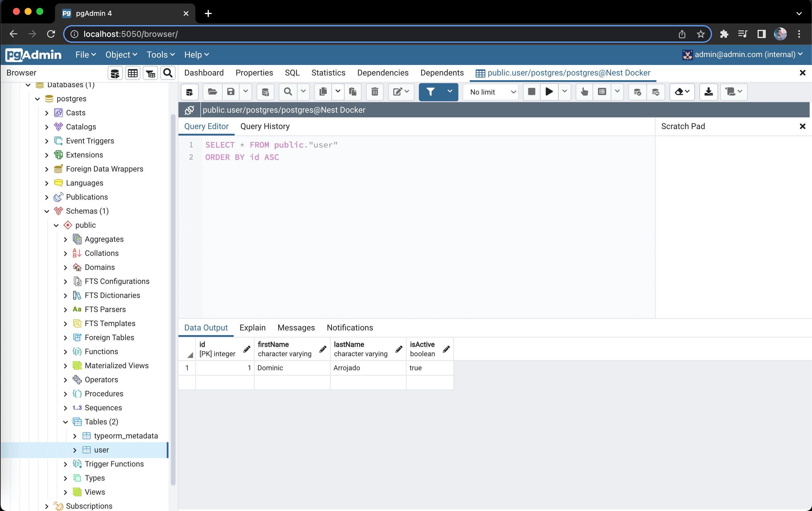Image resolution: width=812 pixels, height=511 pixels.
Task: Click the save/download data icon
Action: point(709,92)
